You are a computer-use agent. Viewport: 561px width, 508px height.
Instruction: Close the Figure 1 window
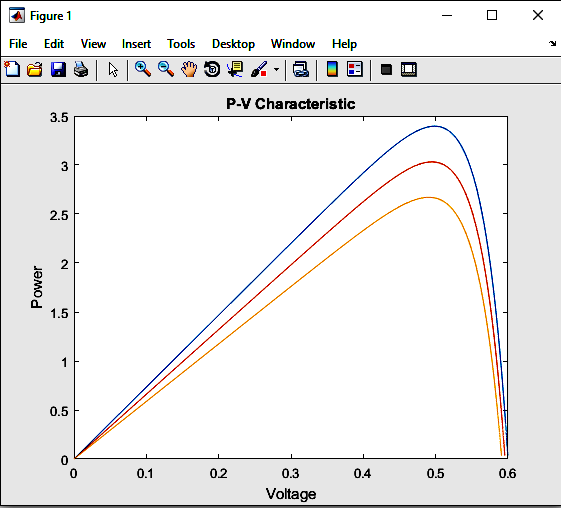[x=538, y=15]
